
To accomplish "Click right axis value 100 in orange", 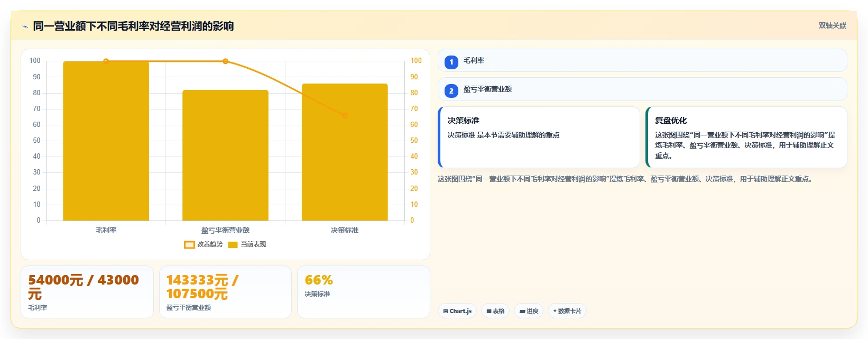I will (416, 61).
